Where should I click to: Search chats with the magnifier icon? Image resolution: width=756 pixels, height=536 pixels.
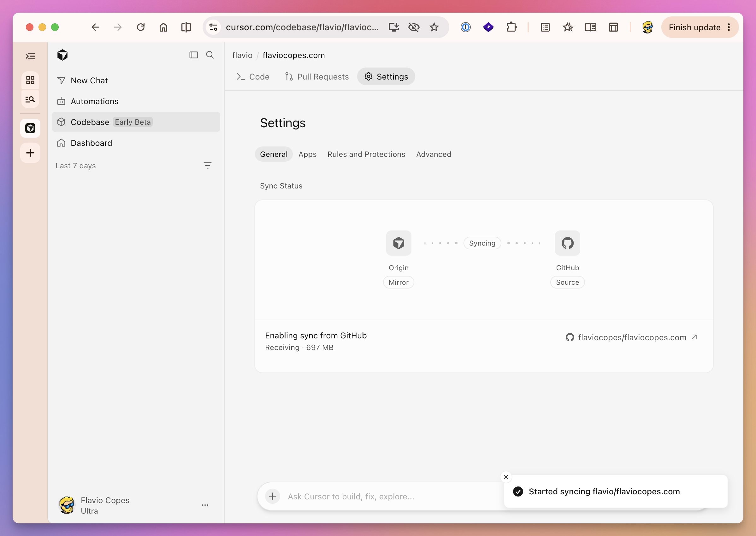tap(210, 55)
